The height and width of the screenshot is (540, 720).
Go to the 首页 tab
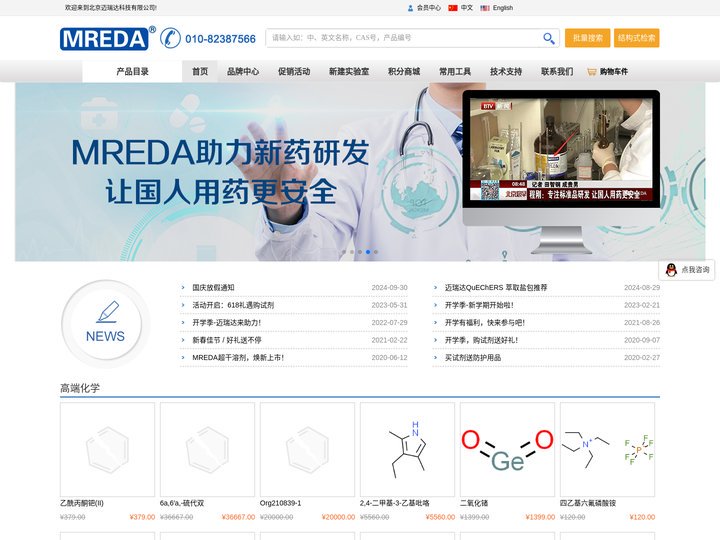pyautogui.click(x=200, y=71)
